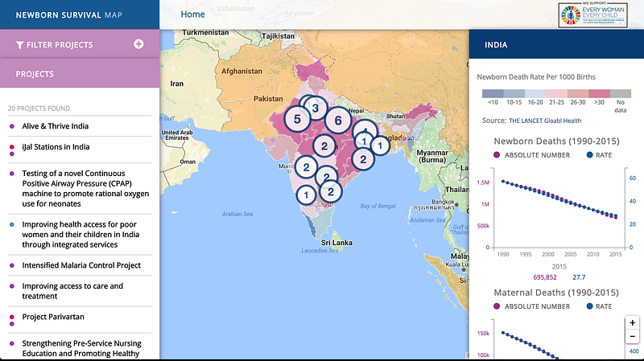This screenshot has width=644, height=361.
Task: Zoom in the map with plus button
Action: (x=633, y=323)
